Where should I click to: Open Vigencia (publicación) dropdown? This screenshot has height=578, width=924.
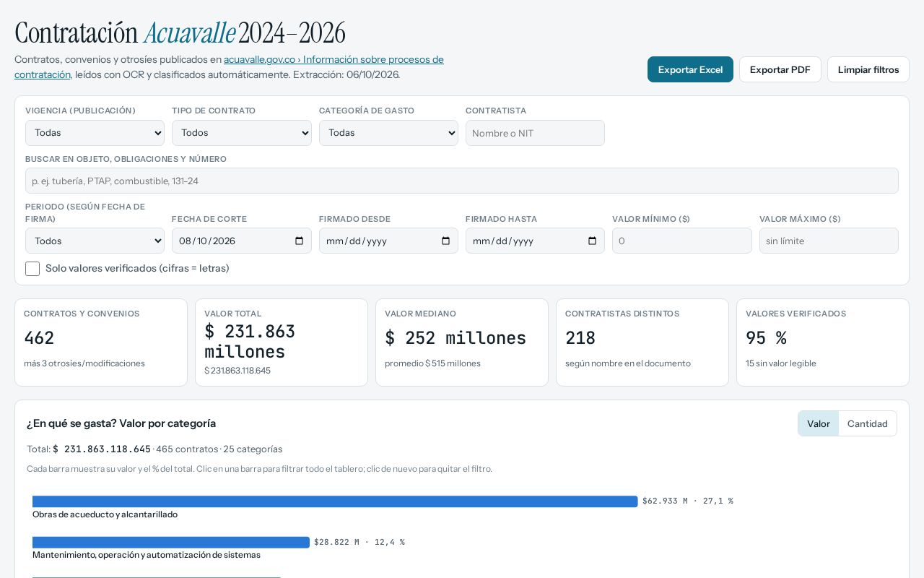(95, 133)
